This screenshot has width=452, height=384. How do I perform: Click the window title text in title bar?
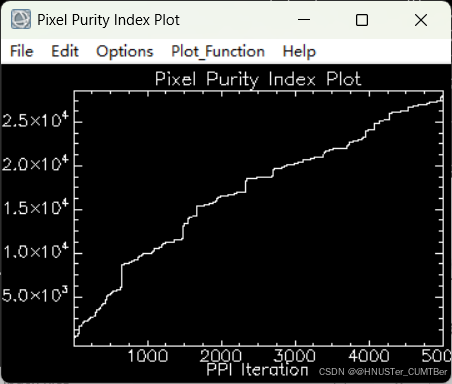point(108,20)
